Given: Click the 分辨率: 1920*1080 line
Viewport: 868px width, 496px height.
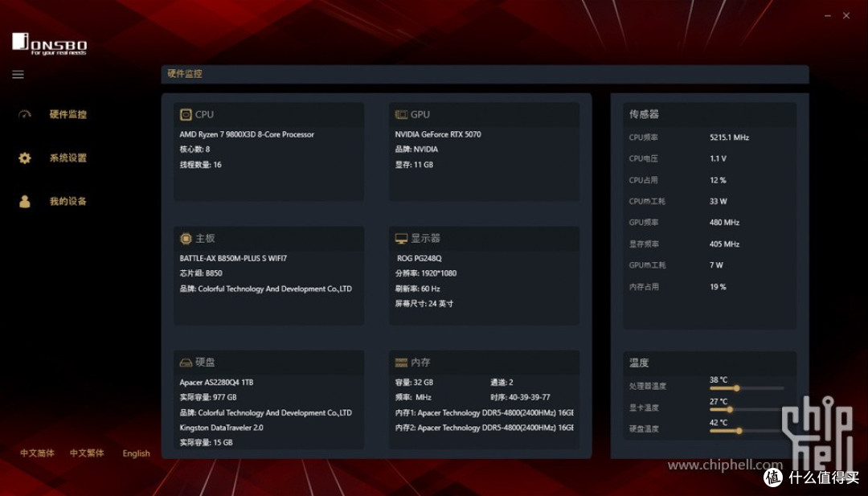Looking at the screenshot, I should tap(426, 273).
